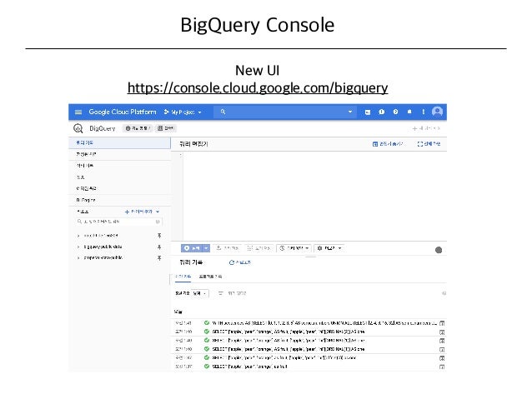Click the history filter text field

tap(237, 293)
